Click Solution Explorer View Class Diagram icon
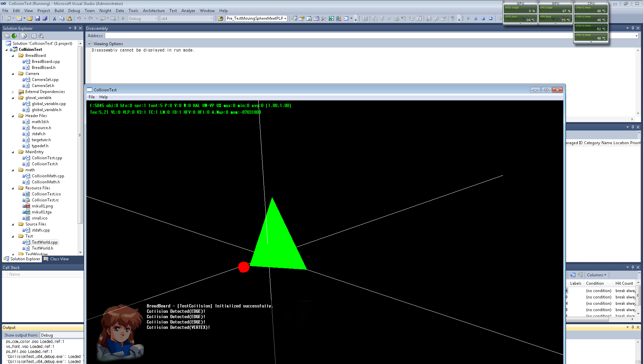This screenshot has width=643, height=364. [41, 36]
